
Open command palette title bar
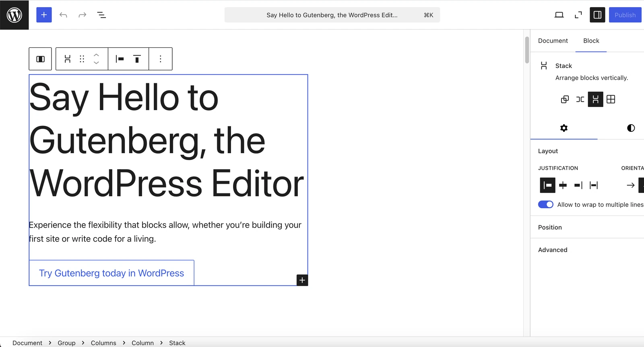coord(332,15)
